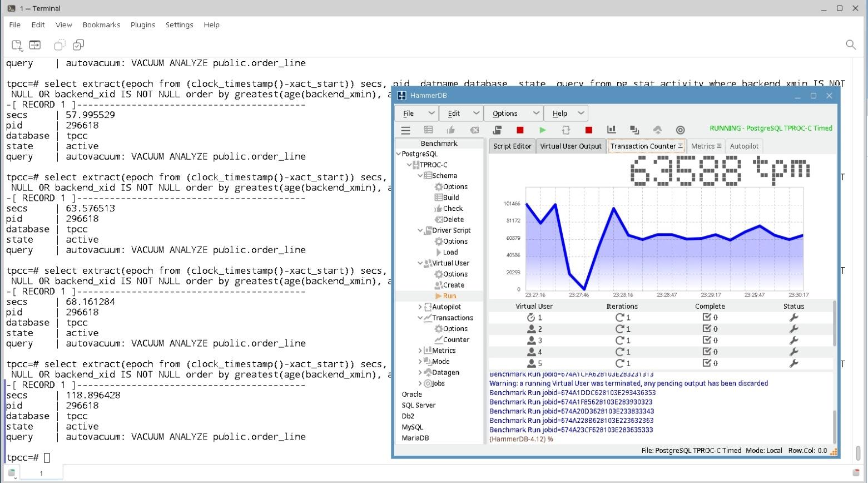The image size is (868, 483).
Task: Select Build under Schema
Action: [x=450, y=198]
